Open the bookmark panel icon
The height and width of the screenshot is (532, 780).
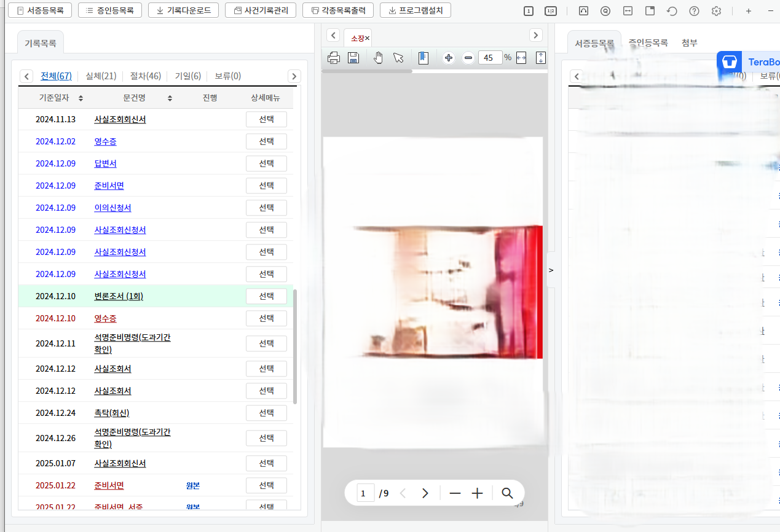[x=423, y=58]
